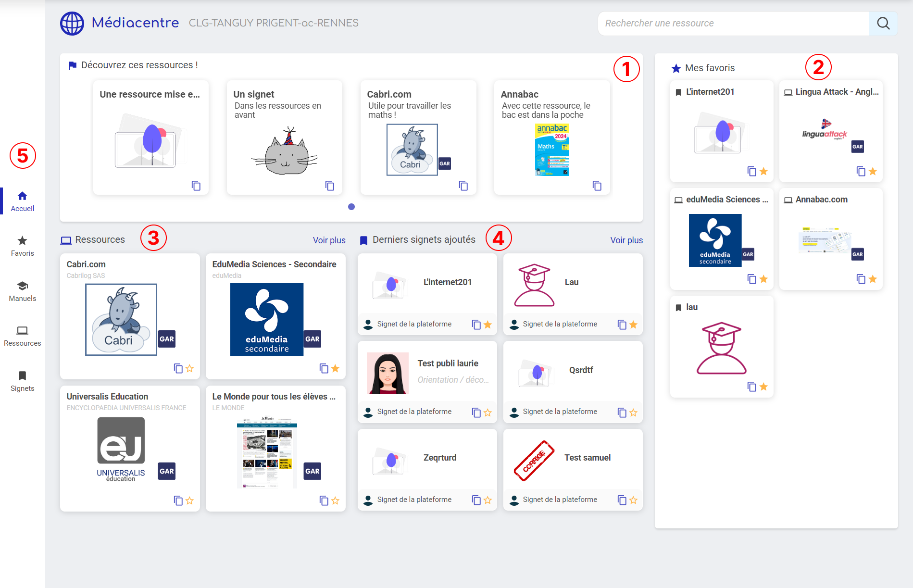Open the Universalis Education logo thumbnail
The width and height of the screenshot is (913, 588).
[121, 449]
